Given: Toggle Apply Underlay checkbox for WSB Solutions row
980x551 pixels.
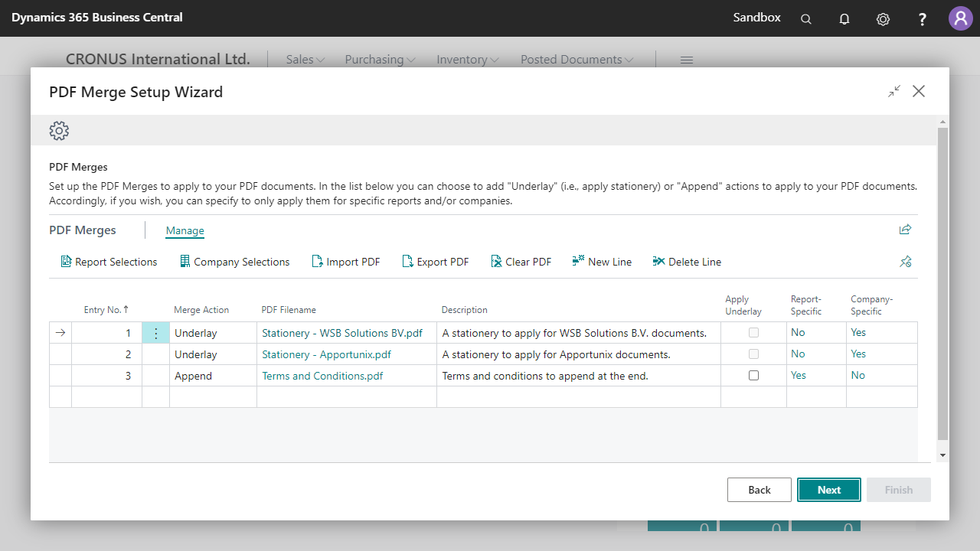Looking at the screenshot, I should pos(753,333).
